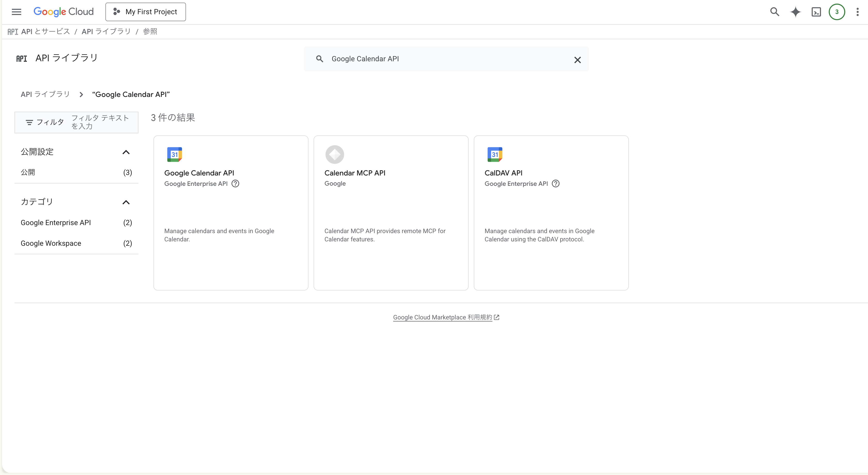The width and height of the screenshot is (868, 475).
Task: Click the 3 件の結果 results count
Action: click(x=173, y=118)
